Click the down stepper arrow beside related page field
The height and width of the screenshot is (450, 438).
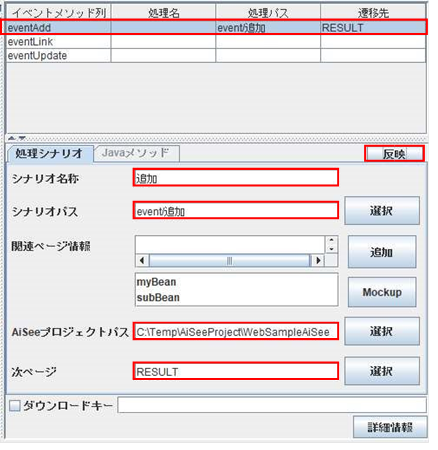[331, 249]
